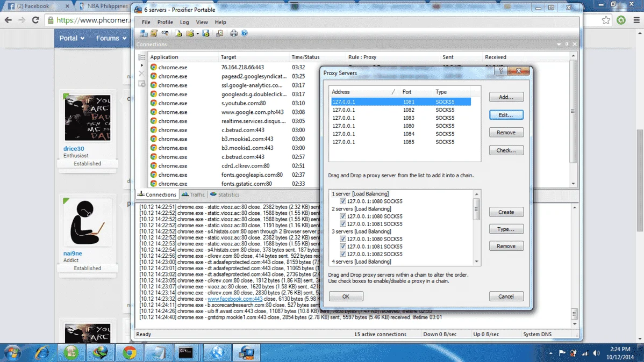The image size is (644, 362).
Task: Click the small play arrow beside connections list
Action: click(142, 66)
